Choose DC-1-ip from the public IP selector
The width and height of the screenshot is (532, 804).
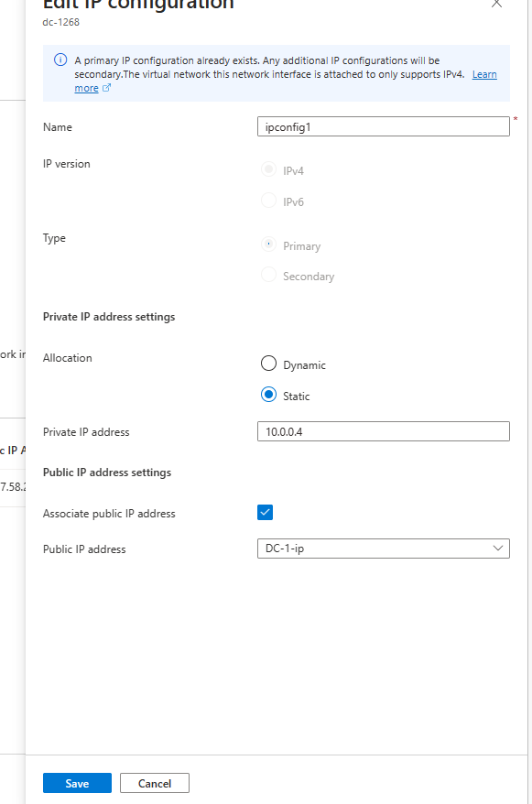click(x=383, y=549)
